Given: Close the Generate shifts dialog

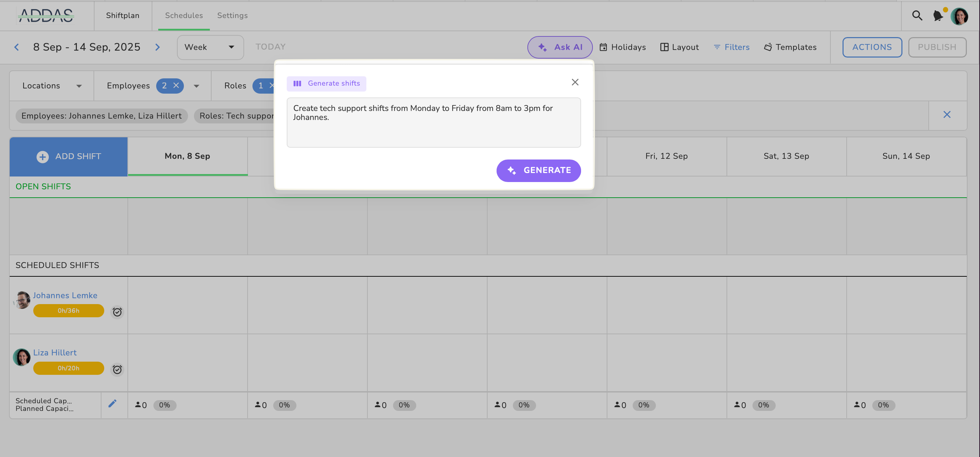Looking at the screenshot, I should (575, 82).
